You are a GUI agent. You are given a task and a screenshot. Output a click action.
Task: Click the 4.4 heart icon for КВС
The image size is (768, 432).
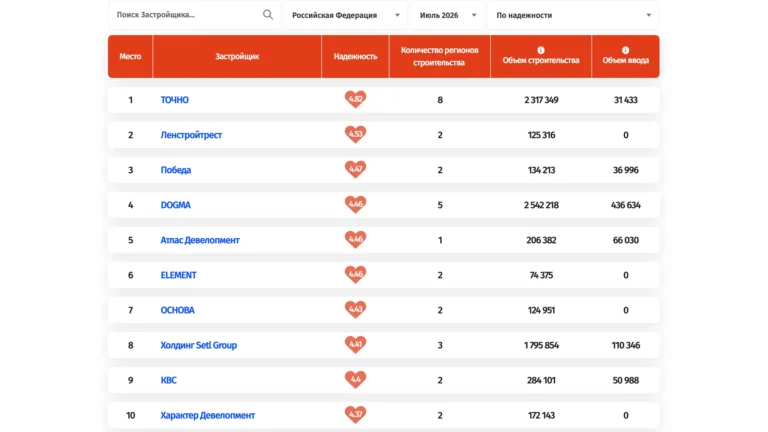coord(355,380)
